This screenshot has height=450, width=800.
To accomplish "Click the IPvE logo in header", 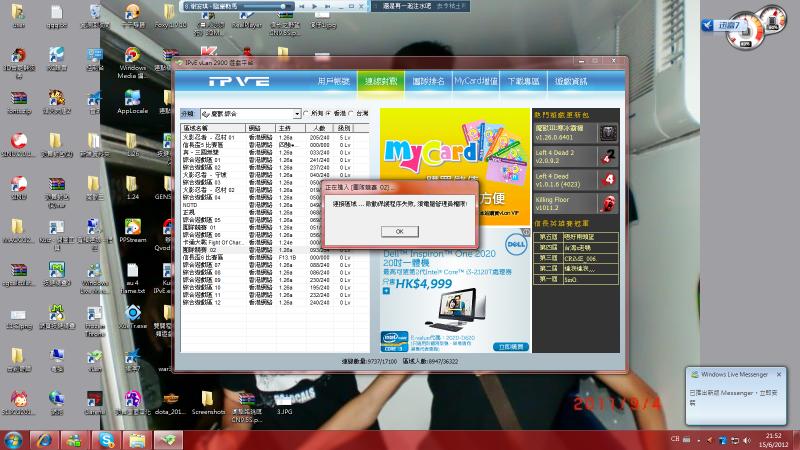I will pos(239,82).
